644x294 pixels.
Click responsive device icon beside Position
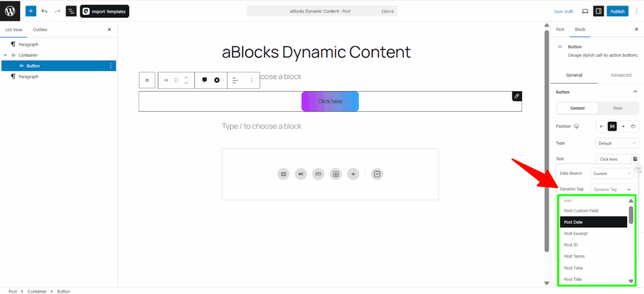point(577,126)
